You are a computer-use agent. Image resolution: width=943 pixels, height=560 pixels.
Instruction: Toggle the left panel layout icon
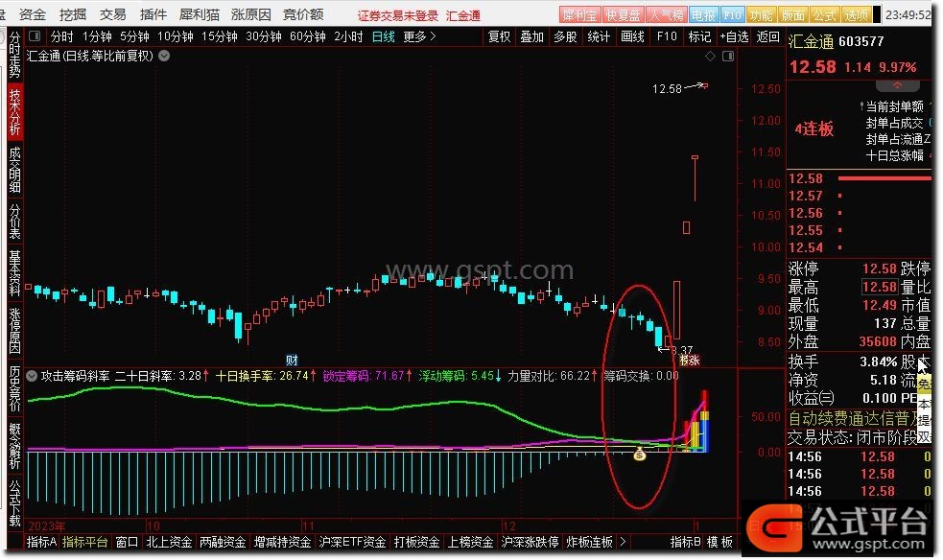point(35,36)
